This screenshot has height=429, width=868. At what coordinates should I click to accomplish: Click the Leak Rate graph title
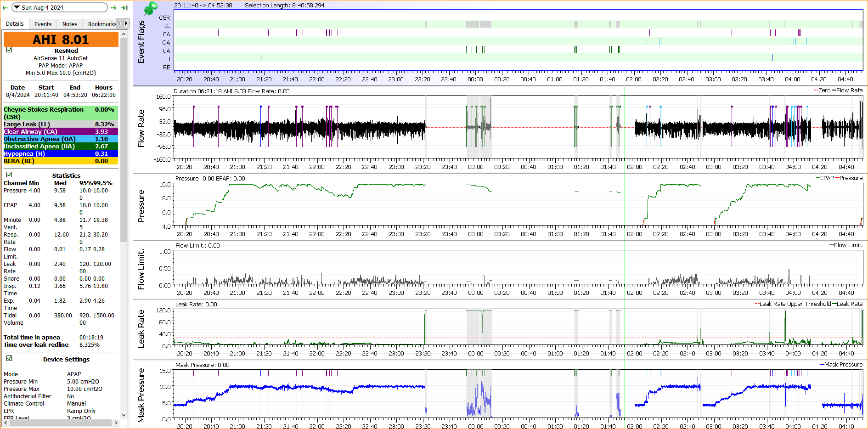pos(141,328)
